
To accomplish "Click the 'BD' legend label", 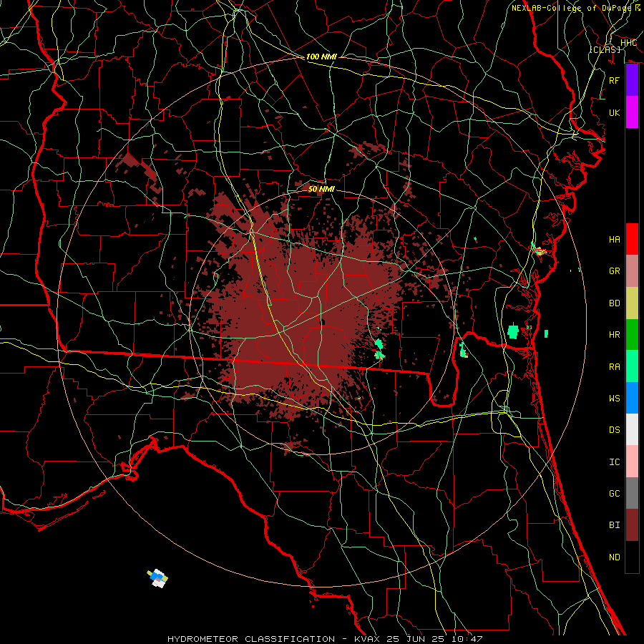I will pos(614,303).
